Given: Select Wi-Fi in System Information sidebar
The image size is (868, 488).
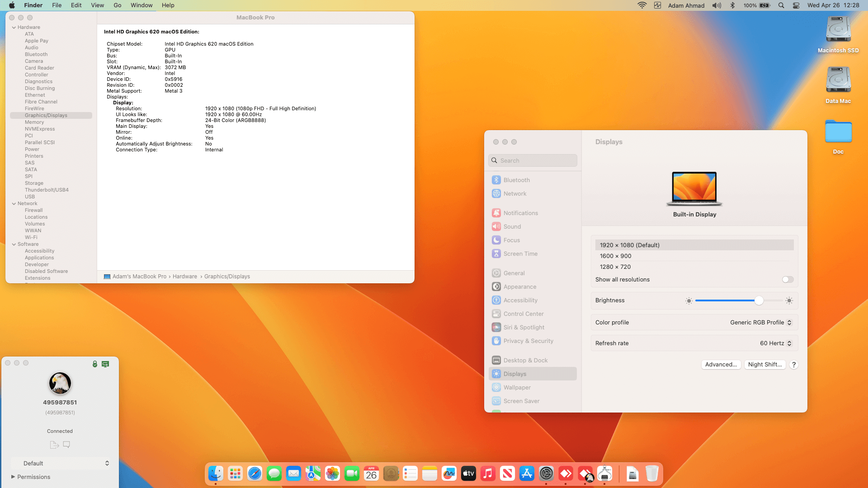Looking at the screenshot, I should 31,238.
